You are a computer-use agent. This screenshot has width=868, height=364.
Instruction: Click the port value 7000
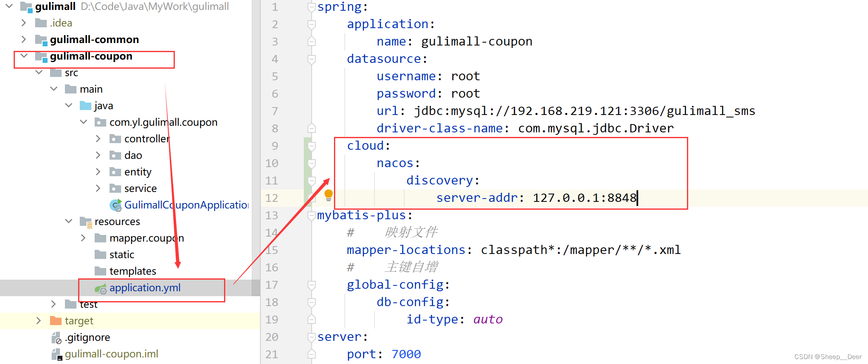406,354
